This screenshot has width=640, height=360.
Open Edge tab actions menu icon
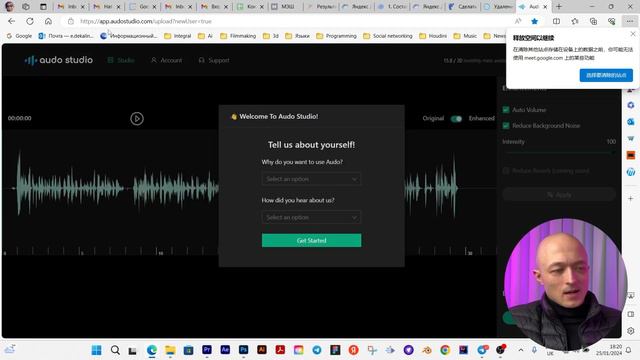[43, 7]
